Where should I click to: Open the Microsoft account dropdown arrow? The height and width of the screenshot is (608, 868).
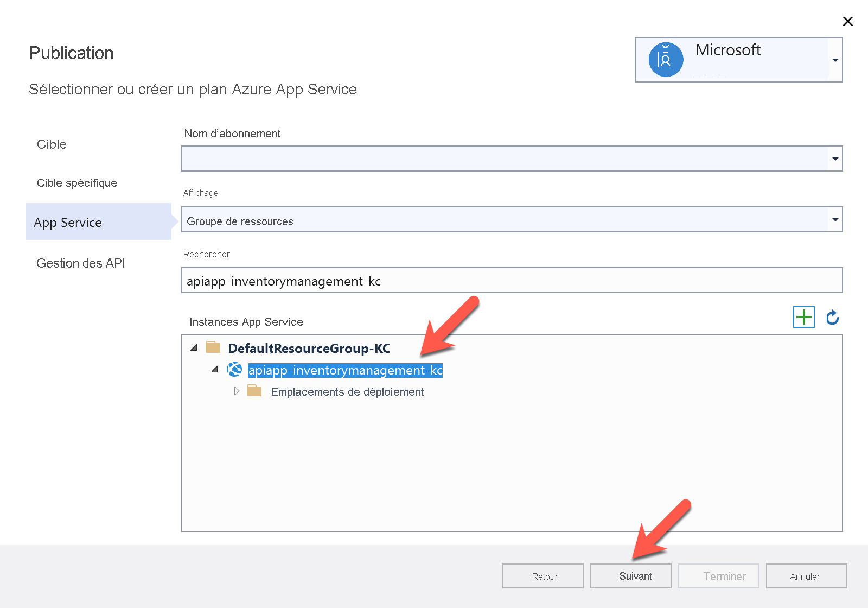pyautogui.click(x=835, y=60)
